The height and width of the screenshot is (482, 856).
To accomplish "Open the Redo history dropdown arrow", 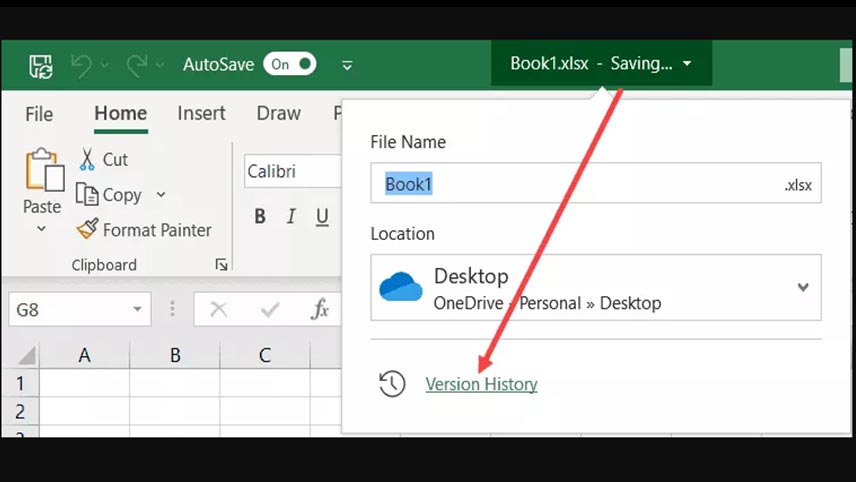I will [x=160, y=66].
